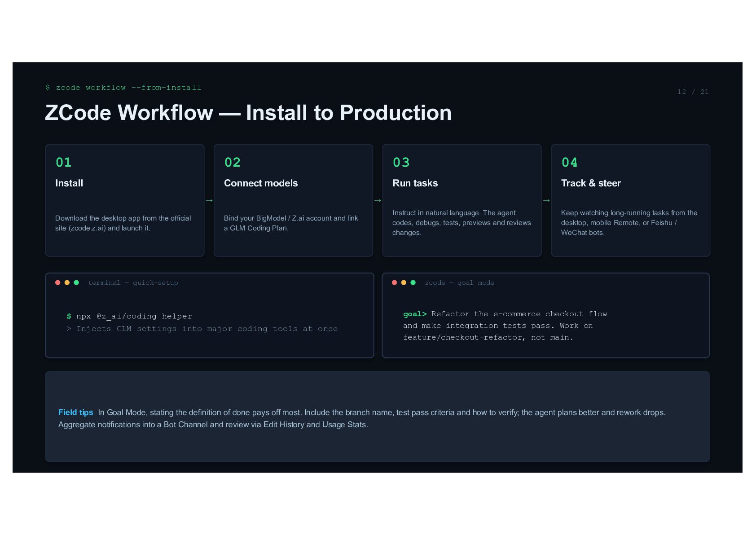
Task: Click the red dot in zcode goal mode window
Action: pyautogui.click(x=395, y=283)
